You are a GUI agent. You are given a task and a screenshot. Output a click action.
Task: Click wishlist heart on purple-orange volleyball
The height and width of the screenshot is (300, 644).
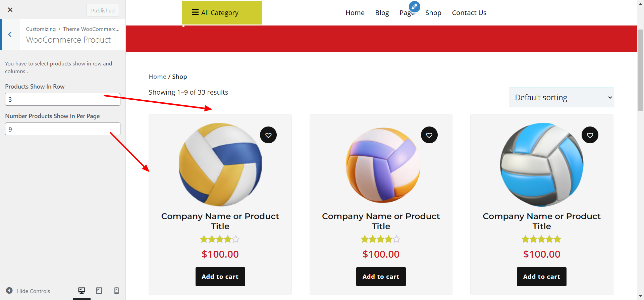[x=429, y=135]
